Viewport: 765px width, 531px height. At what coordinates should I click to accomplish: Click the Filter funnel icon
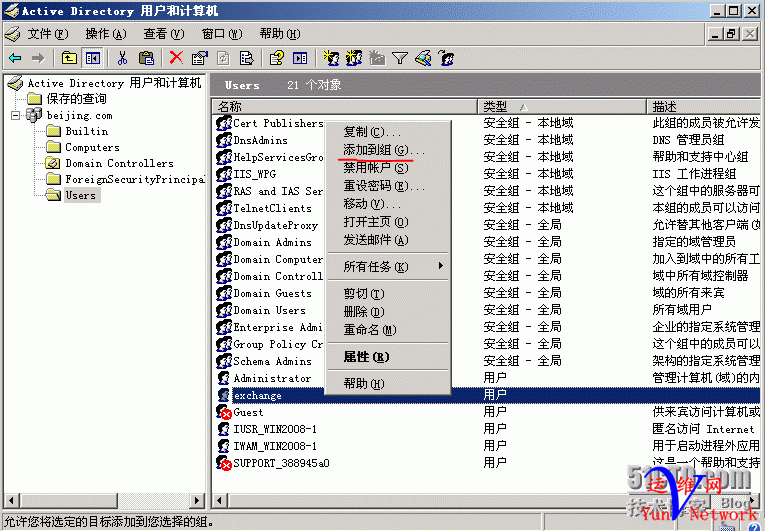[400, 59]
